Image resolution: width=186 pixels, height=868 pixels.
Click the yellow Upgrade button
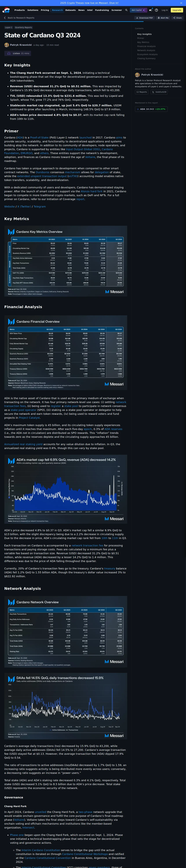[x=177, y=10]
